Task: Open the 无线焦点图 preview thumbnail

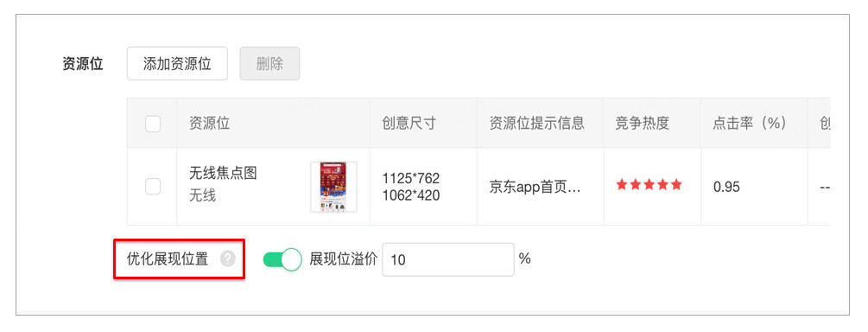Action: coord(333,187)
